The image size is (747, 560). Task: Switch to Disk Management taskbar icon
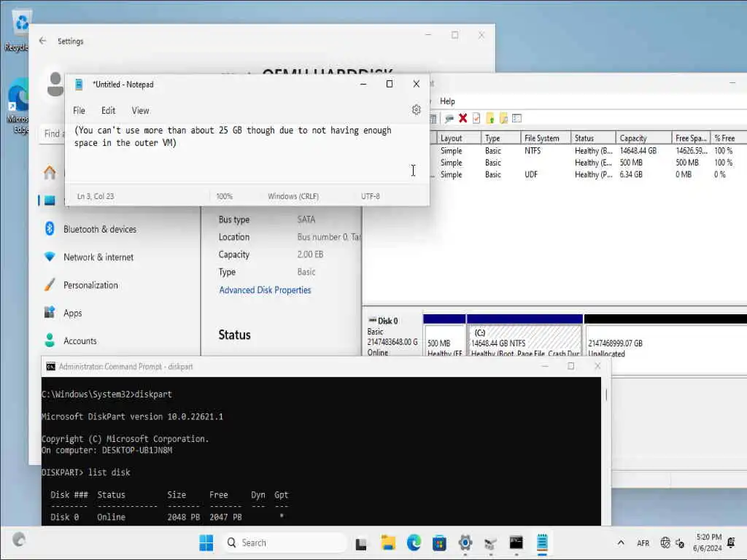click(x=490, y=542)
